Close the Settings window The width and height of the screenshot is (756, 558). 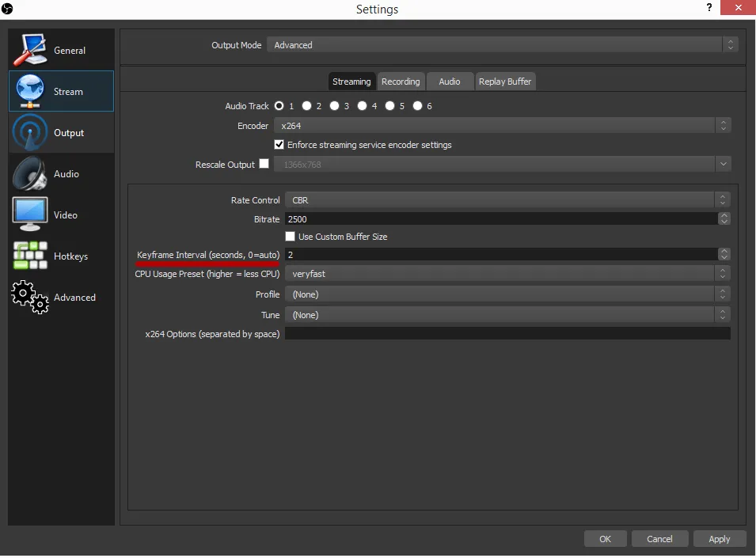pos(738,8)
